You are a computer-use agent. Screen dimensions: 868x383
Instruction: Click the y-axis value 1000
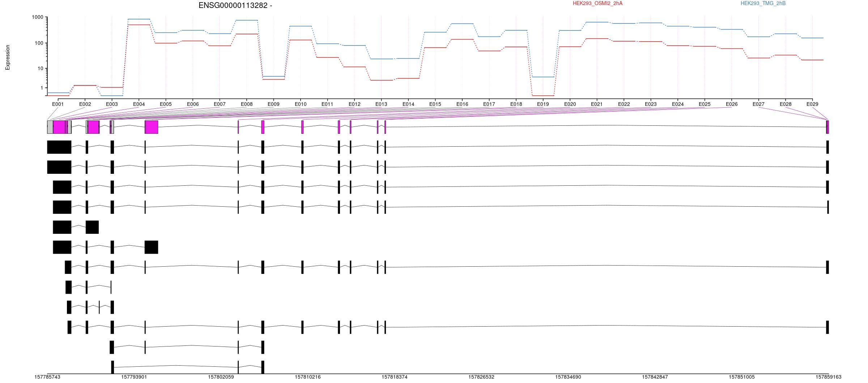coord(37,17)
